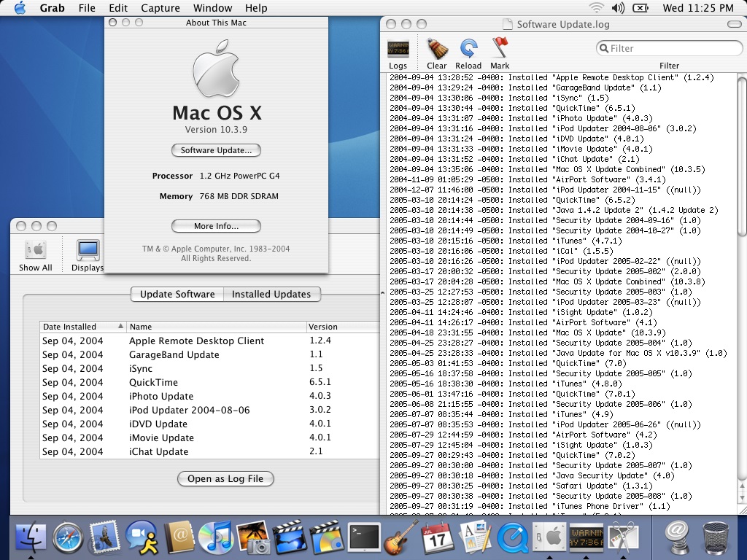Select the iMovie Update row
The height and width of the screenshot is (560, 747).
point(209,437)
